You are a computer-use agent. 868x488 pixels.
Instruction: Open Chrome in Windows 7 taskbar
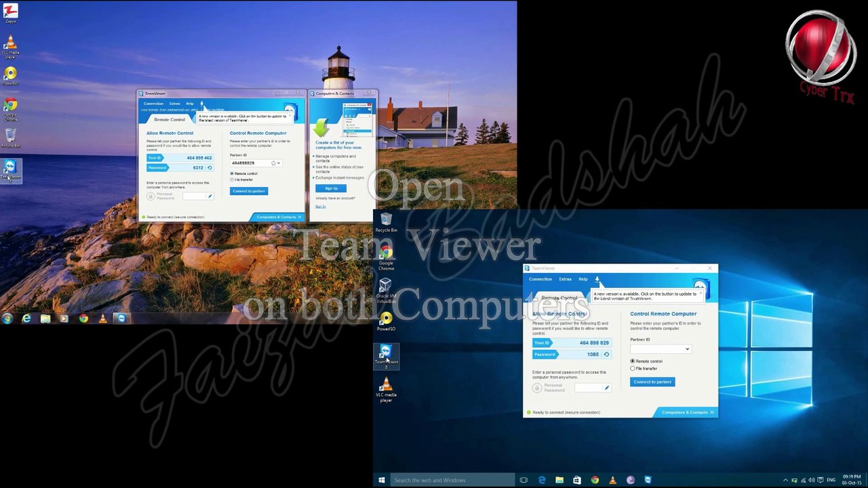pos(83,318)
